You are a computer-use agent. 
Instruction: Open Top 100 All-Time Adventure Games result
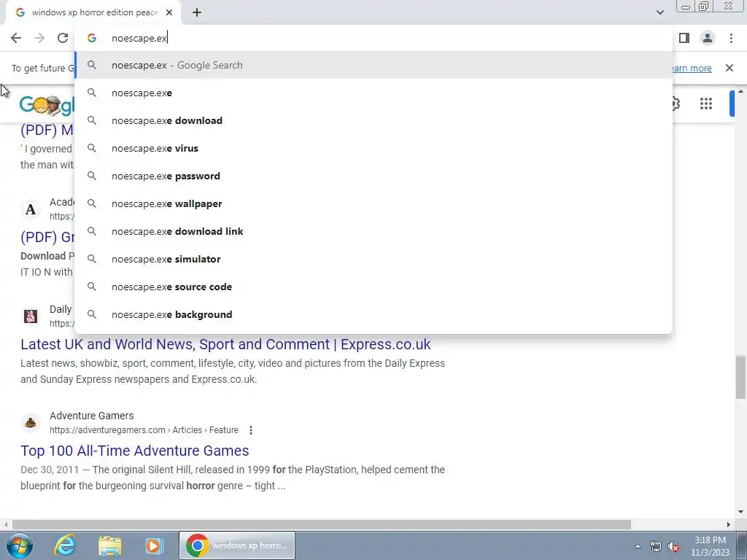(x=134, y=451)
